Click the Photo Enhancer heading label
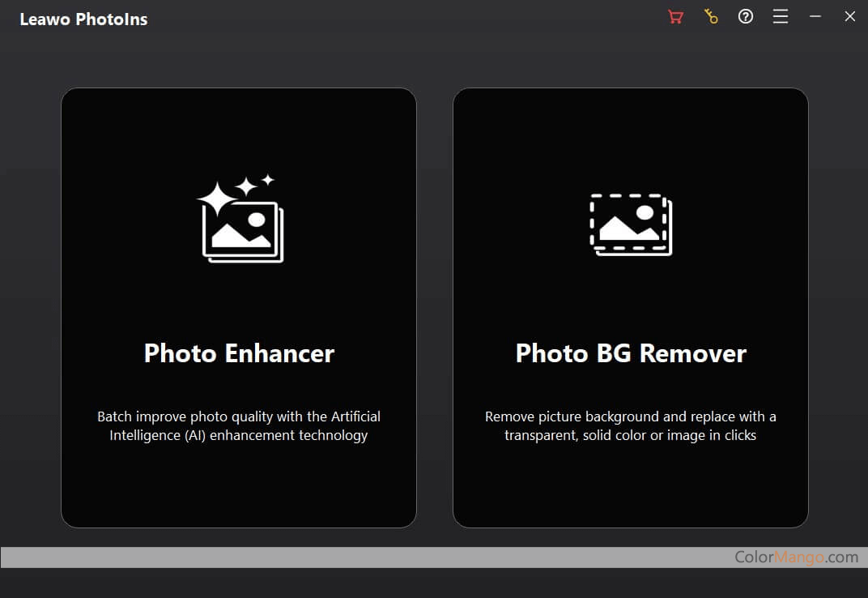The height and width of the screenshot is (598, 868). pos(239,353)
